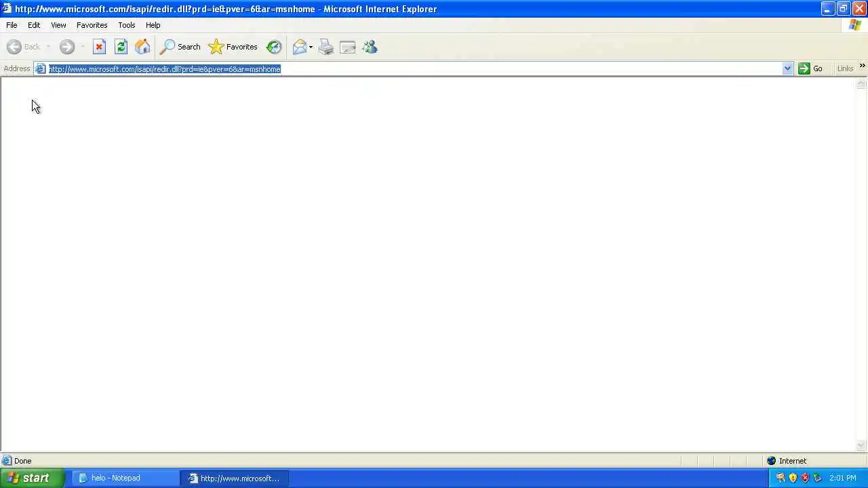This screenshot has width=868, height=488.
Task: Click the Mail envelope icon
Action: (299, 47)
